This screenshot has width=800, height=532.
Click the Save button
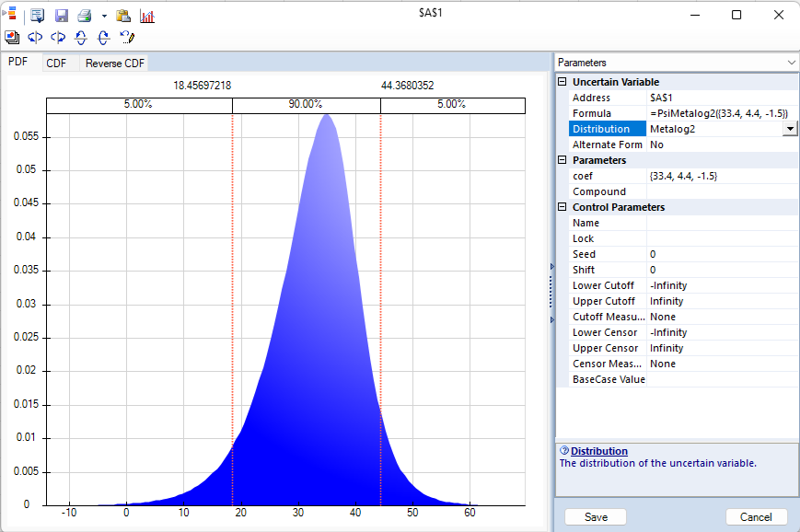[x=596, y=517]
